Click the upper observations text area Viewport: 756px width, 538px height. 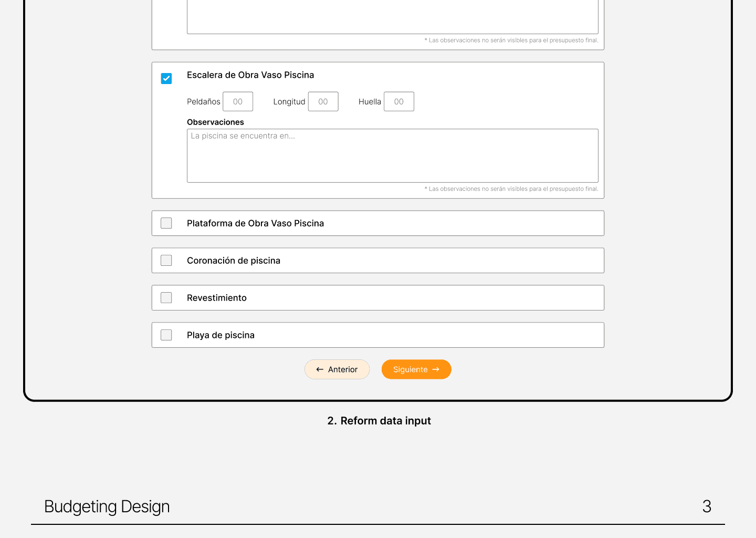pyautogui.click(x=392, y=16)
